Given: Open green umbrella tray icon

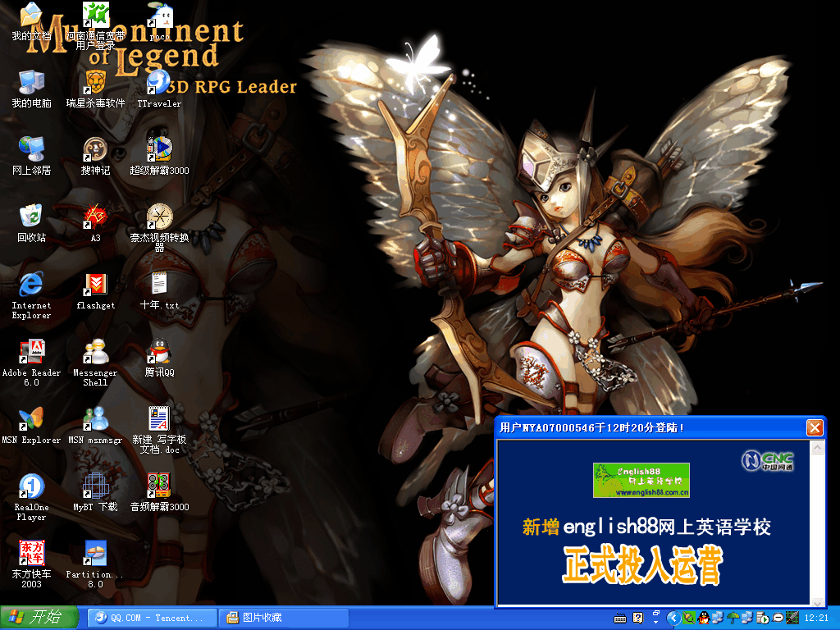Looking at the screenshot, I should click(733, 618).
